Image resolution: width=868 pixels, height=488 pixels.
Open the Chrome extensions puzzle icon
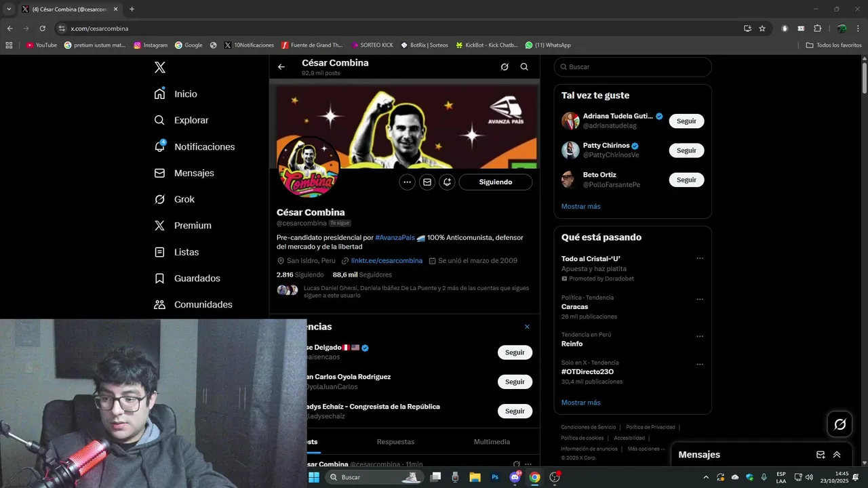[x=817, y=28]
